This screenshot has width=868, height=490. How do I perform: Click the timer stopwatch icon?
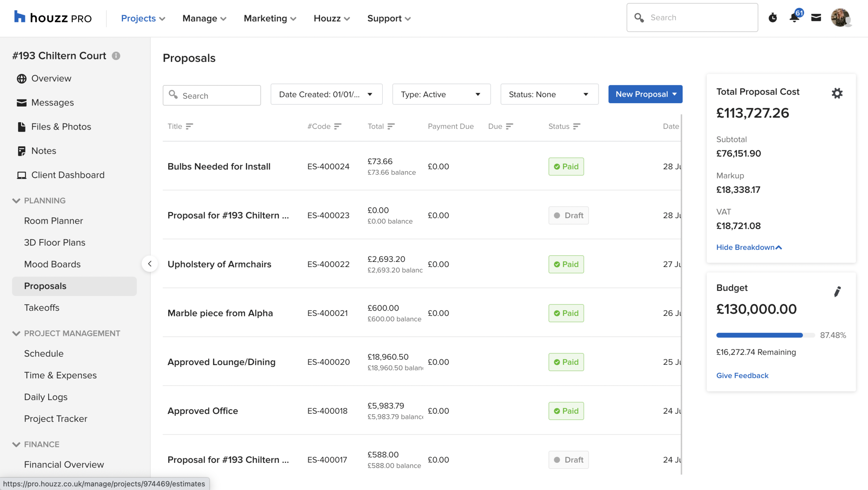772,18
